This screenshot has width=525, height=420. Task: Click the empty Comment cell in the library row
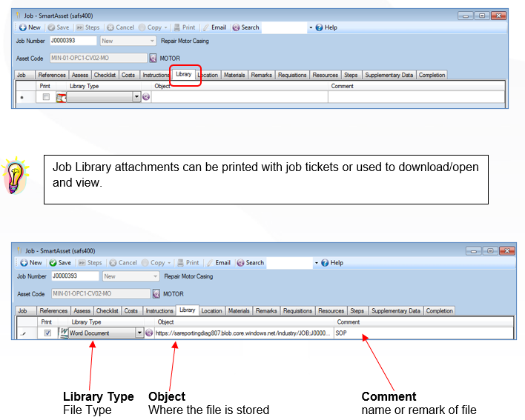click(x=416, y=97)
